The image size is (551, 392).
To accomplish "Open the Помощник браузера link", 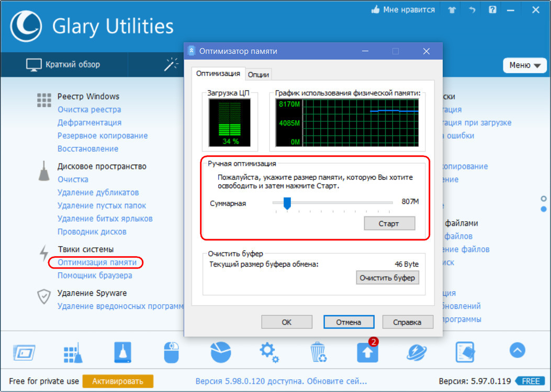I will (95, 275).
